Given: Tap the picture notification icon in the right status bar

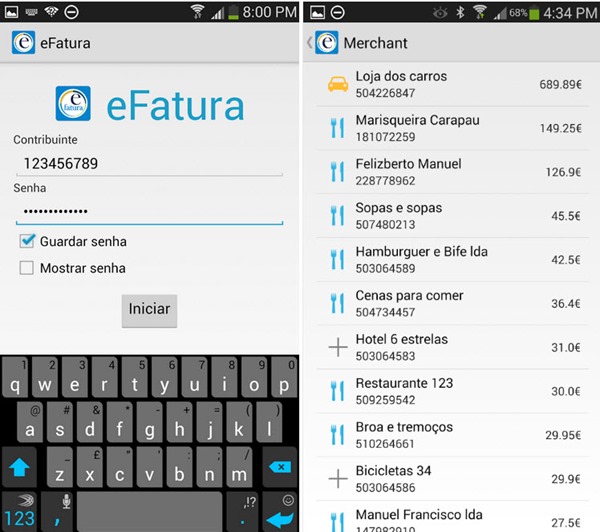Looking at the screenshot, I should pos(317,13).
